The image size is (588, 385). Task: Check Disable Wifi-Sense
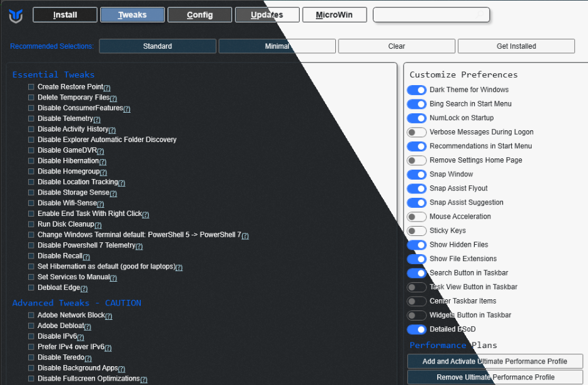coord(31,203)
